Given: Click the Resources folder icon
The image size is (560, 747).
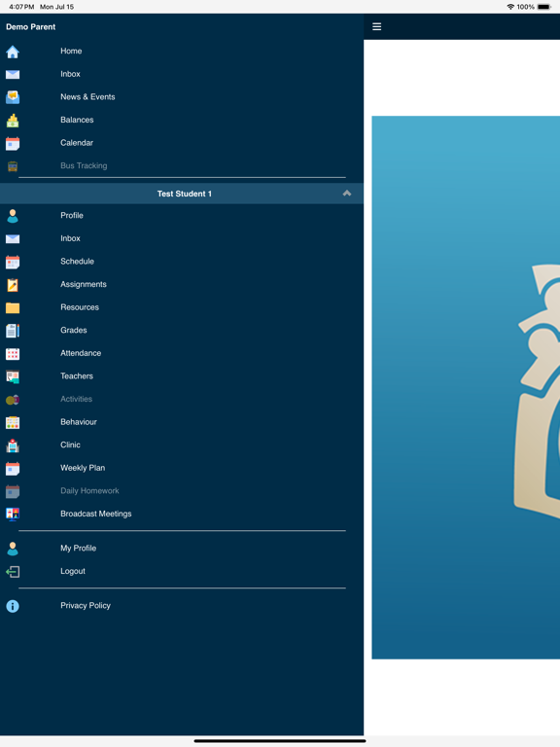Looking at the screenshot, I should pyautogui.click(x=13, y=307).
